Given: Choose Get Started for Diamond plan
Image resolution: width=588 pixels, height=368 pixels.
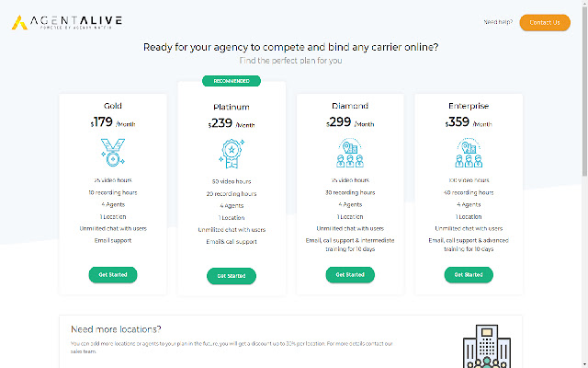Looking at the screenshot, I should 349,274.
